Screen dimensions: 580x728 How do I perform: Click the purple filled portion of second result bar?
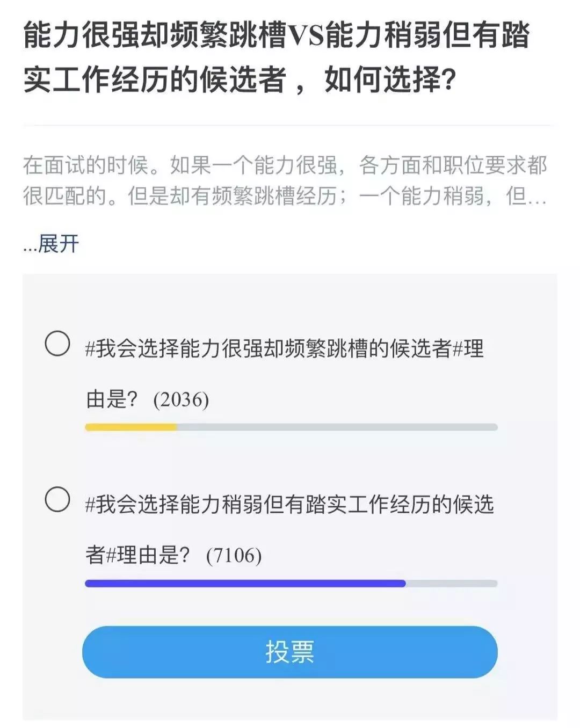245,584
